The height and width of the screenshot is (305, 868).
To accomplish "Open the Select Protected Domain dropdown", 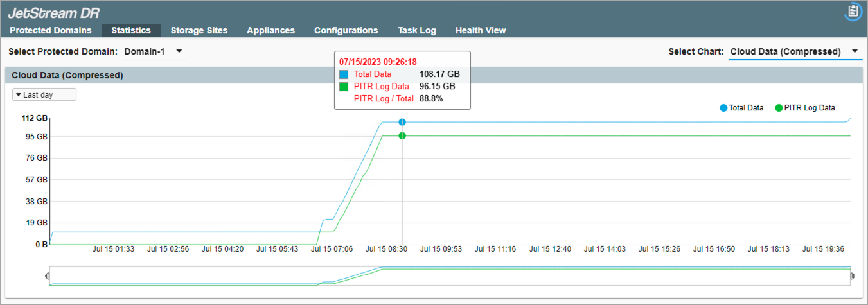I will coord(154,51).
